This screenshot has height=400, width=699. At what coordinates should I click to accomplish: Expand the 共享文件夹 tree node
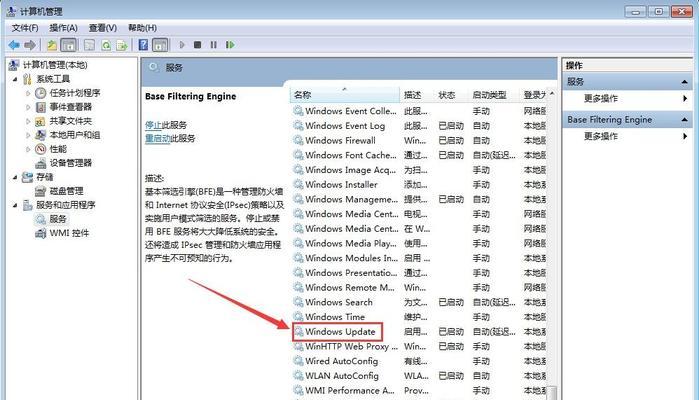(x=28, y=121)
